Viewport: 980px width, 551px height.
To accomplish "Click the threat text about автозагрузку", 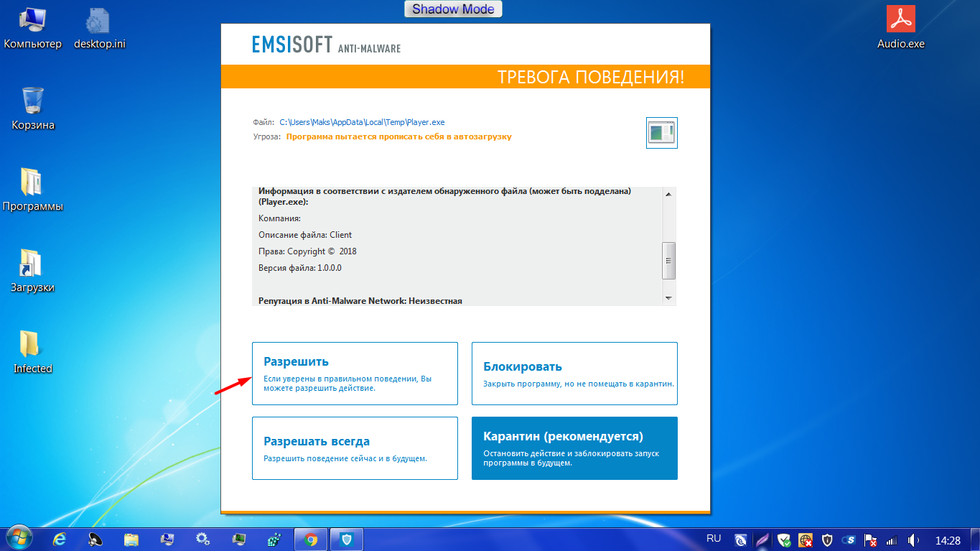I will point(399,136).
